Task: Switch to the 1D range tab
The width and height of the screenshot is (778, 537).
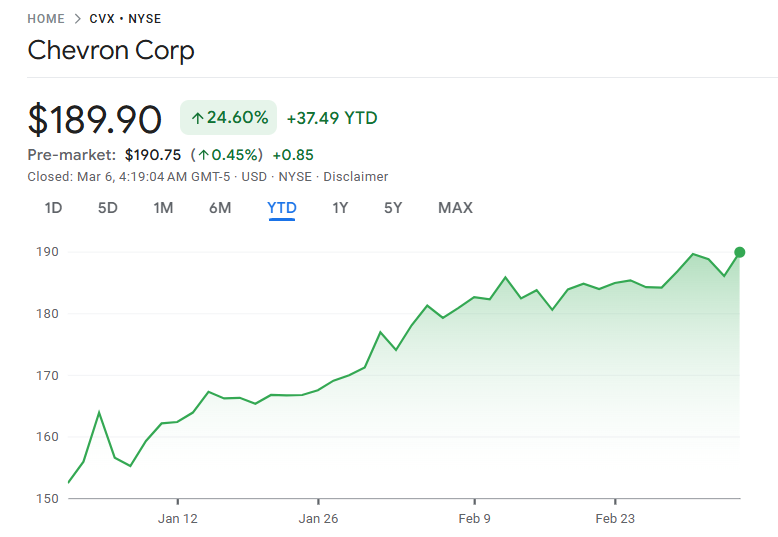Action: pyautogui.click(x=54, y=208)
